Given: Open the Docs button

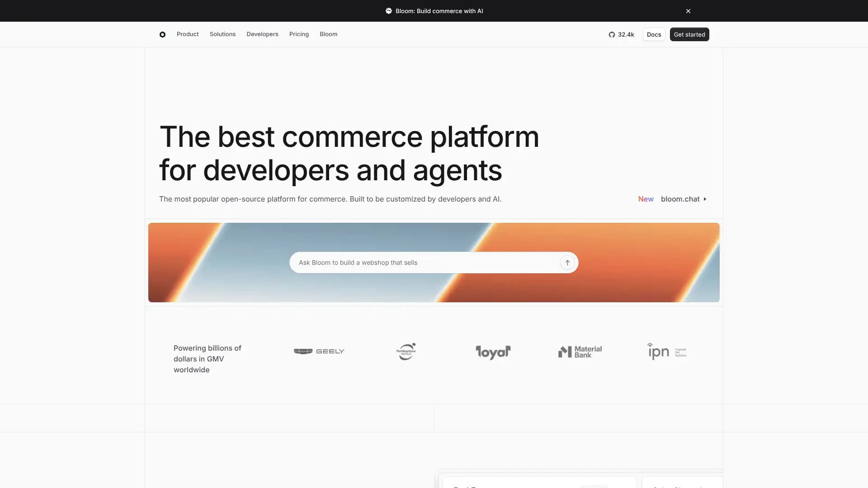Looking at the screenshot, I should pyautogui.click(x=654, y=34).
